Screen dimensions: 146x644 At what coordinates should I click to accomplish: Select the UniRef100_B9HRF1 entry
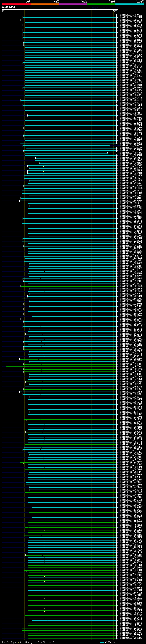pos(131,72)
